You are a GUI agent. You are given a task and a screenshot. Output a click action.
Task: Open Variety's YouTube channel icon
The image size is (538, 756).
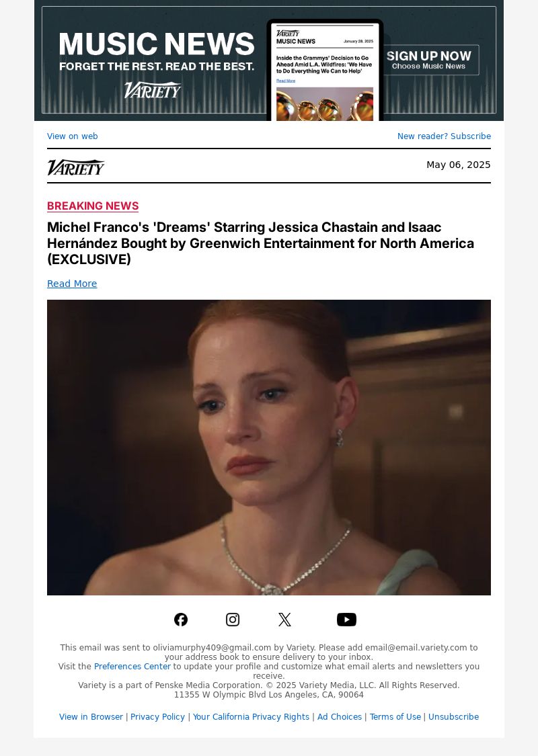tap(346, 620)
